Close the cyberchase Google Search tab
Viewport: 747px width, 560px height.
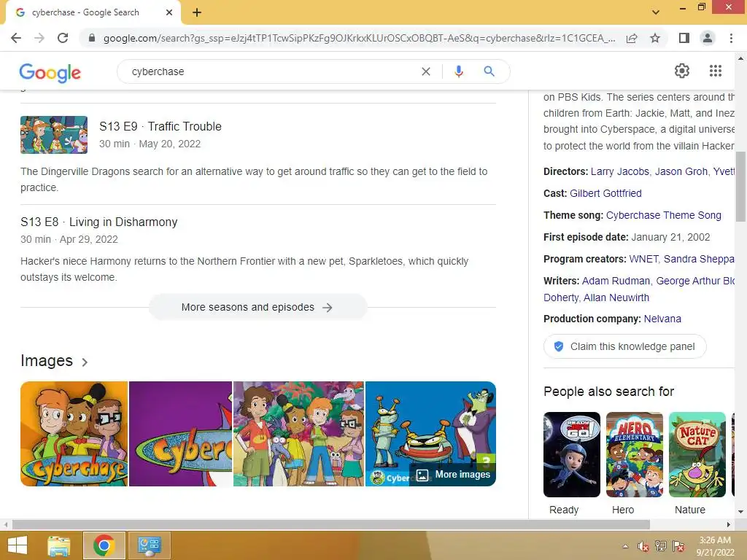coord(169,12)
